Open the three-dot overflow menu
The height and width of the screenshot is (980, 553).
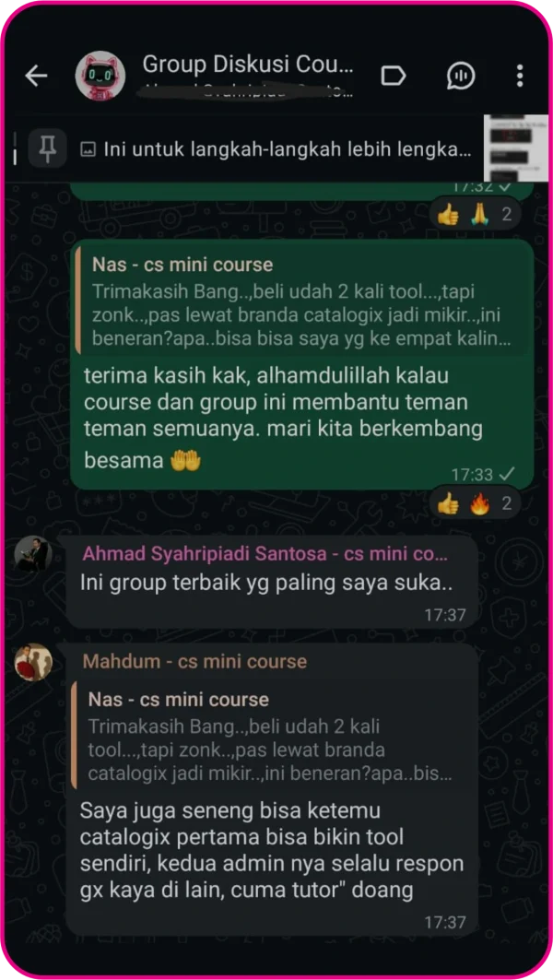pos(519,76)
